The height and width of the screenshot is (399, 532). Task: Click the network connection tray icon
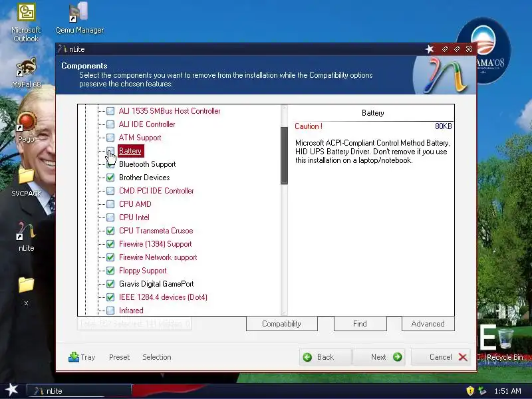(481, 391)
